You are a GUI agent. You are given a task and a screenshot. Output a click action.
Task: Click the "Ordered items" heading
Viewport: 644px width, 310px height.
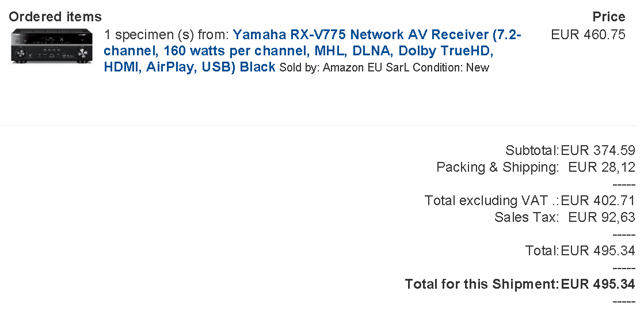55,17
